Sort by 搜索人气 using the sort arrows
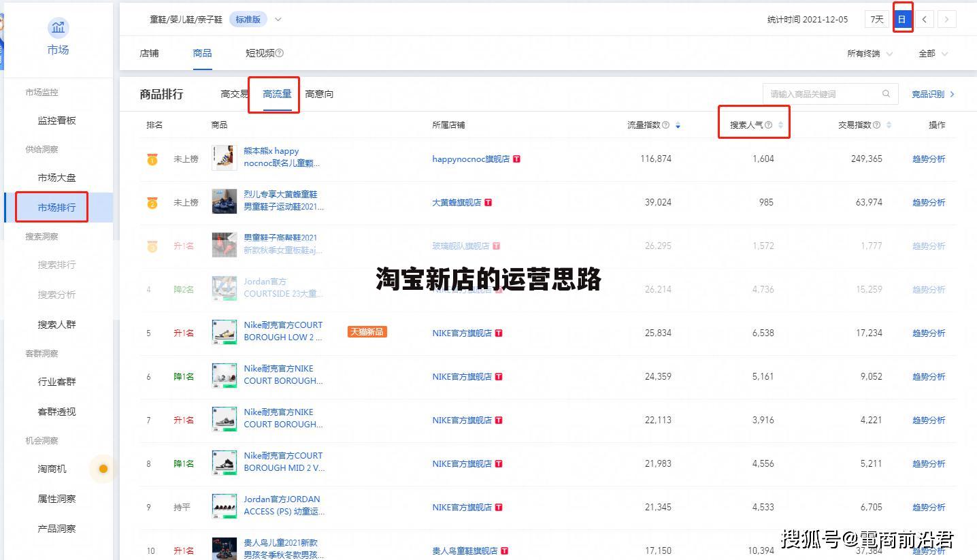977x560 pixels. click(x=780, y=125)
